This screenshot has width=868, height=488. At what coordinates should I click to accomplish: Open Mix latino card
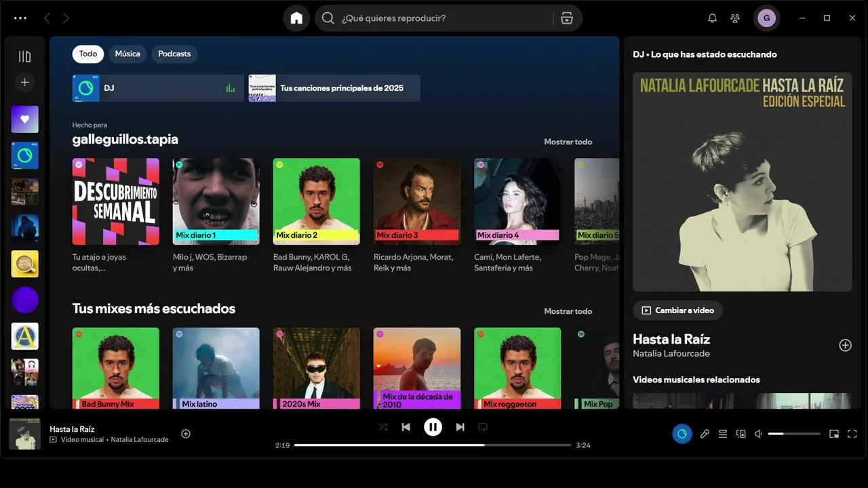[216, 368]
